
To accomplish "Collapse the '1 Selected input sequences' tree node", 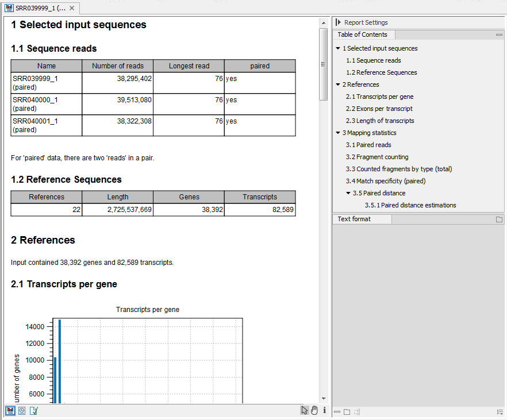I will coord(338,48).
